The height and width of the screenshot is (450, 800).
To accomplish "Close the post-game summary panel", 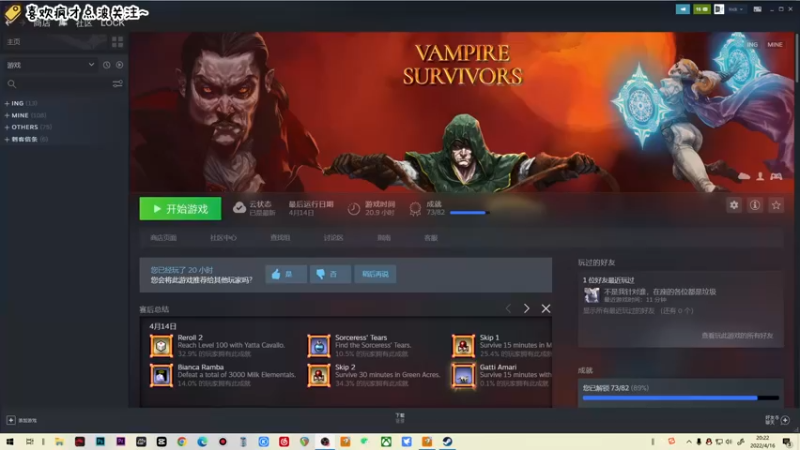I will pos(546,309).
